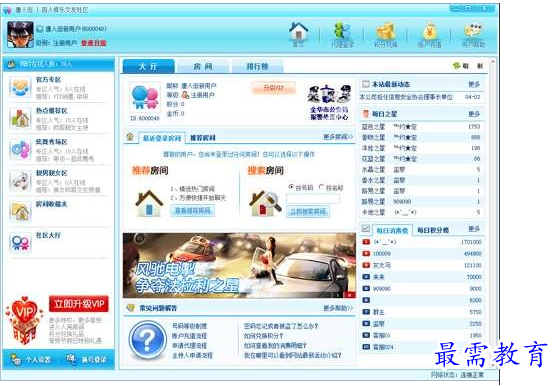Image resolution: width=556 pixels, height=386 pixels.
Task: Click the green refresh icon near 刷新
Action: [456, 66]
